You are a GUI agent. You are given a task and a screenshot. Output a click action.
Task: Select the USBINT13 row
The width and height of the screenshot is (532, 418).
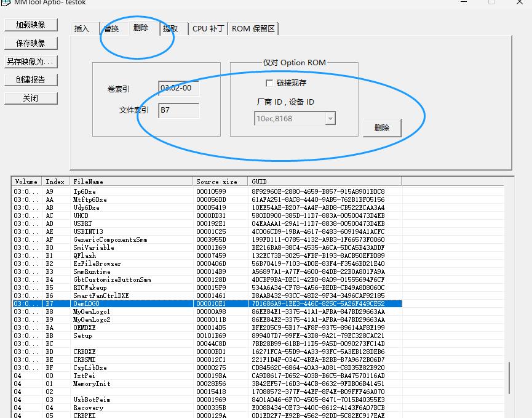tap(207, 231)
